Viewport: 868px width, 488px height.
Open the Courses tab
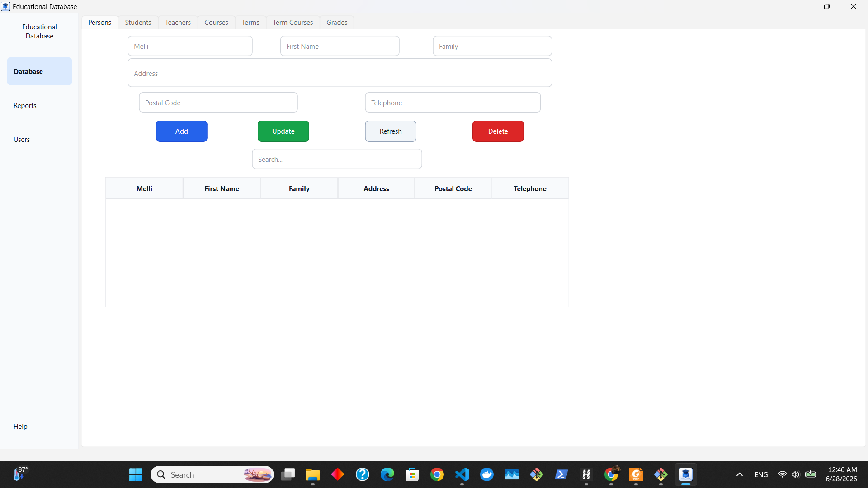coord(216,23)
